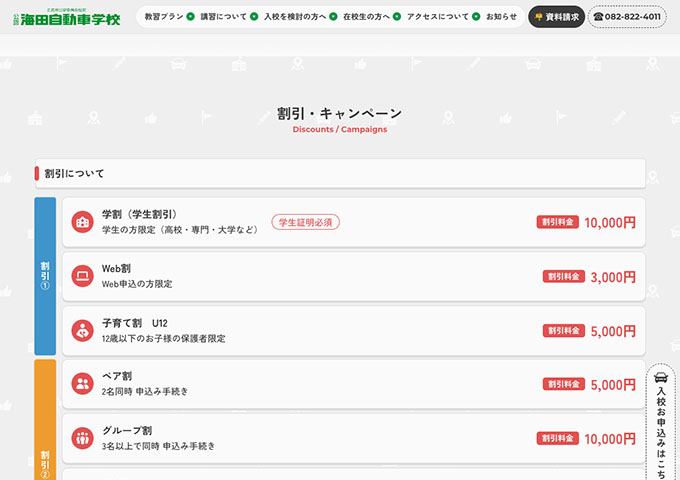680x480 pixels.
Task: Click the two-person icon for ペア割
Action: point(82,384)
